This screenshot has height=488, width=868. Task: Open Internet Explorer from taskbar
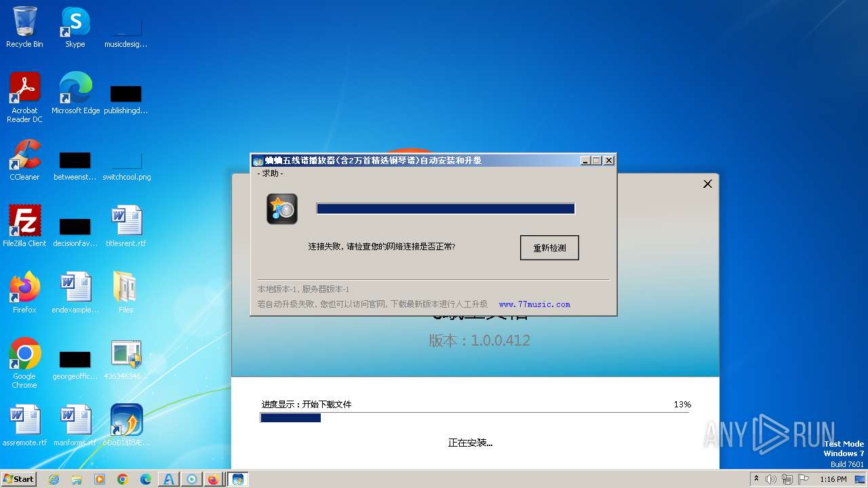[54, 479]
